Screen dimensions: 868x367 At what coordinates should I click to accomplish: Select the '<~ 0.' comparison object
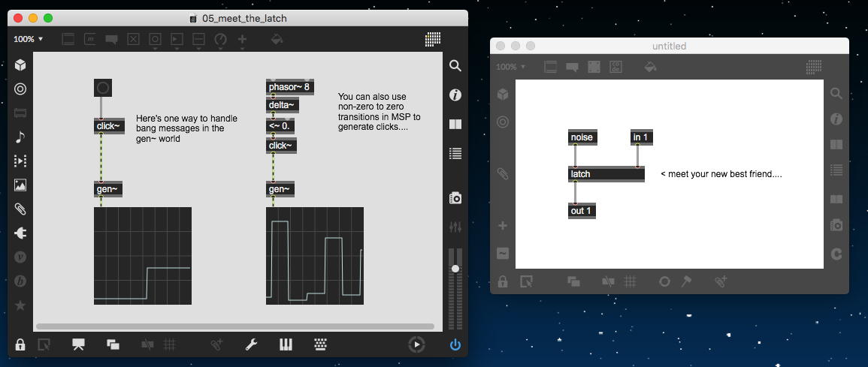click(x=280, y=125)
